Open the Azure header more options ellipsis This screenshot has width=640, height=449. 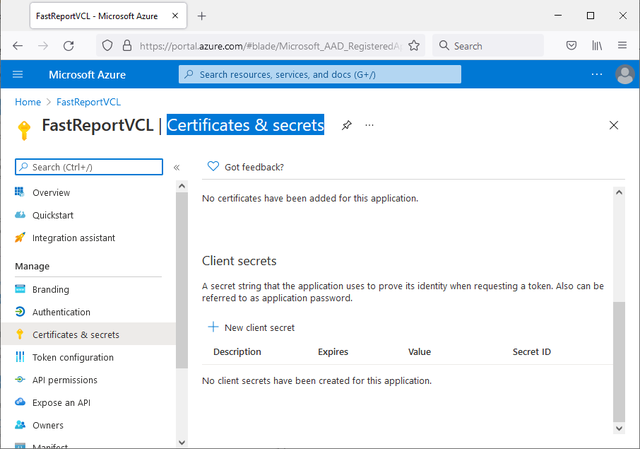pos(597,74)
